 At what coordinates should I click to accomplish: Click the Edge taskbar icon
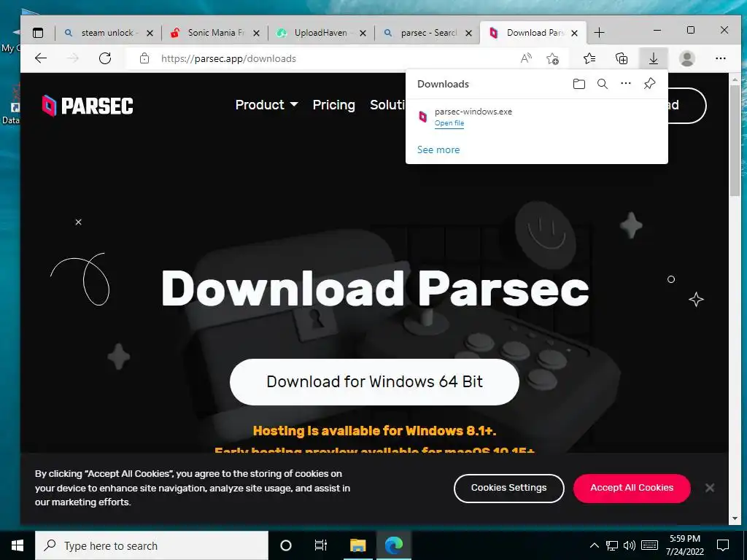(394, 545)
